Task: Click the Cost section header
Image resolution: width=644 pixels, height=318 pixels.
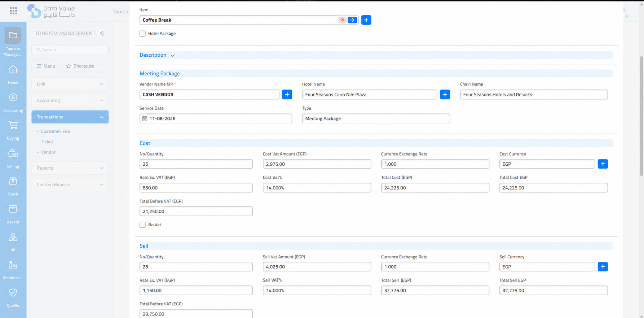Action: (x=376, y=143)
